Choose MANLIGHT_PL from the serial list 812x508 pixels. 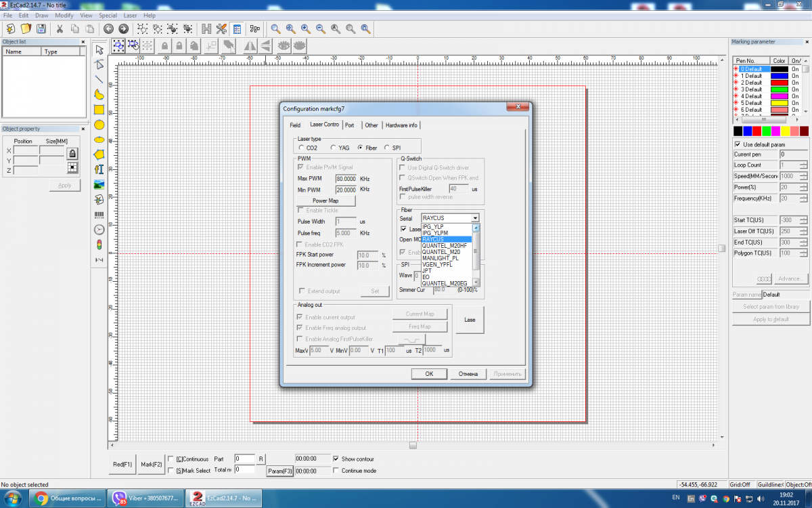(x=446, y=258)
